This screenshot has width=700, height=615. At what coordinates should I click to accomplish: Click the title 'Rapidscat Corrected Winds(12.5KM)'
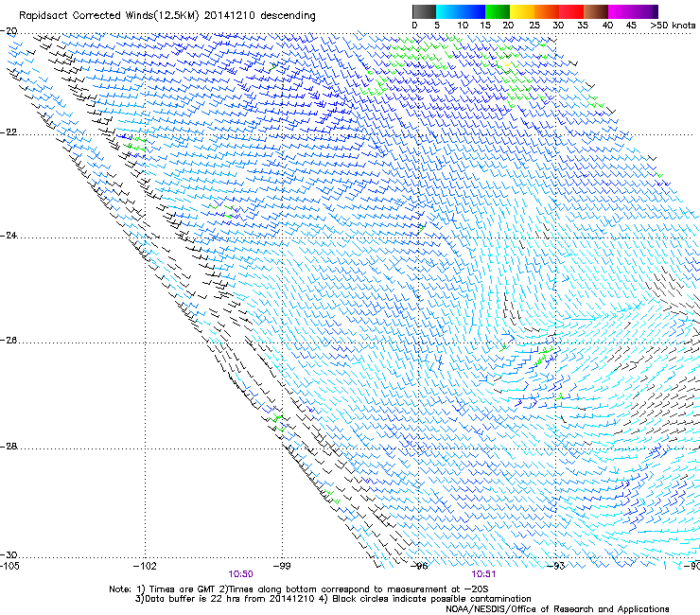pyautogui.click(x=109, y=16)
